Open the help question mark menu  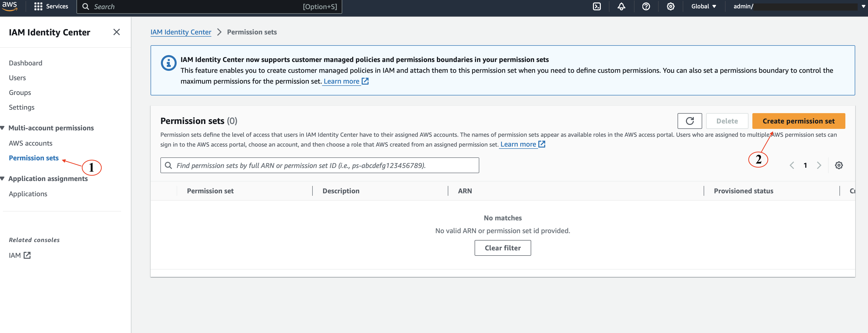[646, 6]
